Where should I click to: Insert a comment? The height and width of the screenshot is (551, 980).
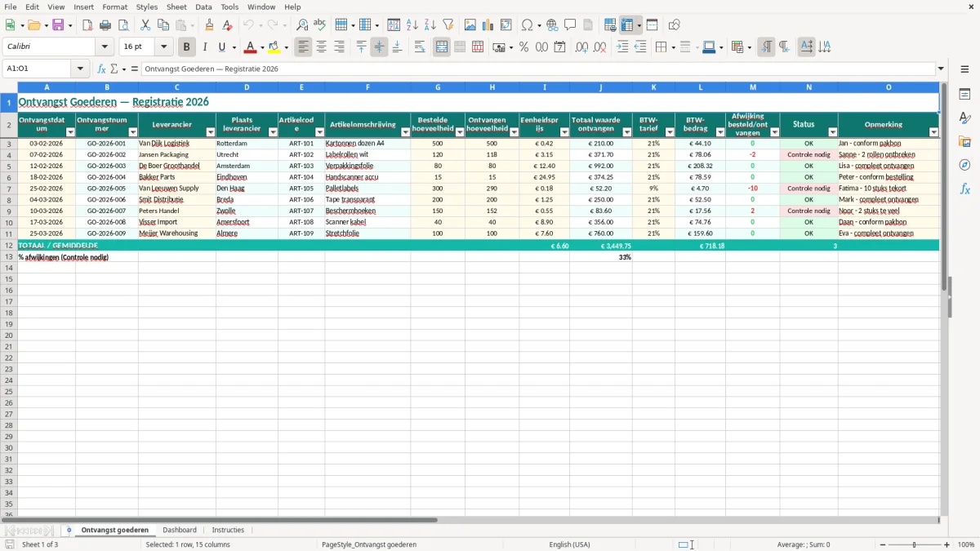coord(570,25)
